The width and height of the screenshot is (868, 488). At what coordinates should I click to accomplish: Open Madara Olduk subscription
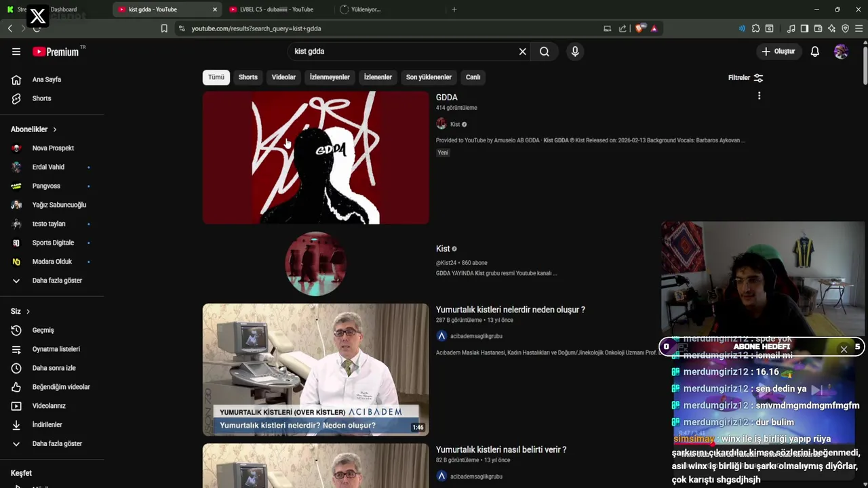(52, 262)
